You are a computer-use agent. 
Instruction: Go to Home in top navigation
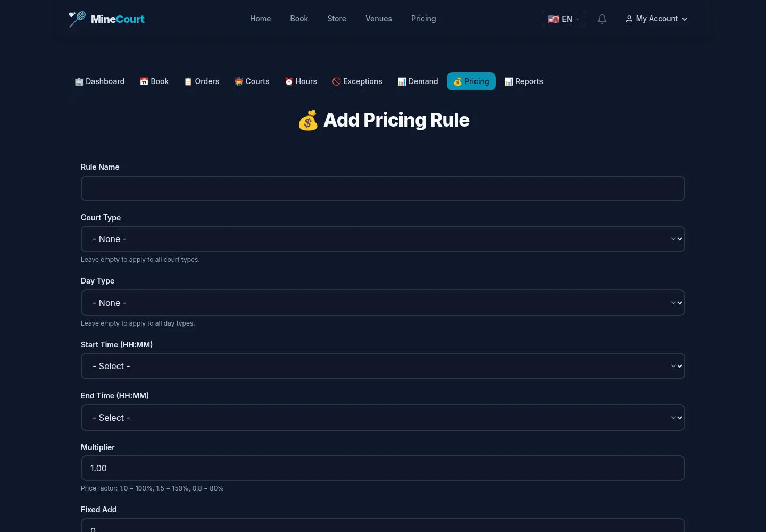[261, 19]
